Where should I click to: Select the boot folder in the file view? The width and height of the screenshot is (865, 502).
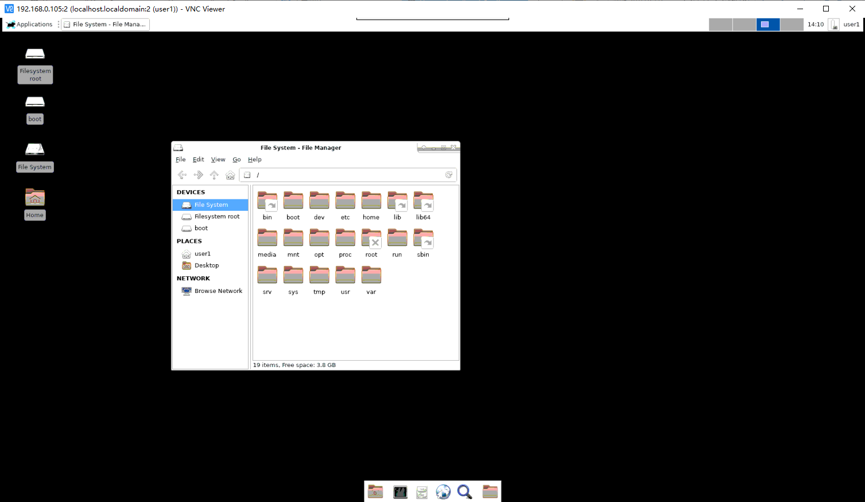pyautogui.click(x=293, y=201)
